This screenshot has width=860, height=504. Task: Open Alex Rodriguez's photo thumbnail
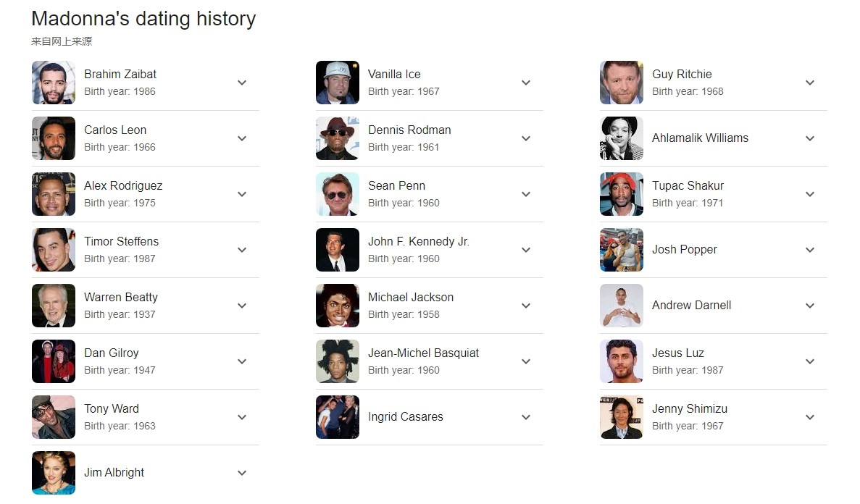tap(54, 194)
